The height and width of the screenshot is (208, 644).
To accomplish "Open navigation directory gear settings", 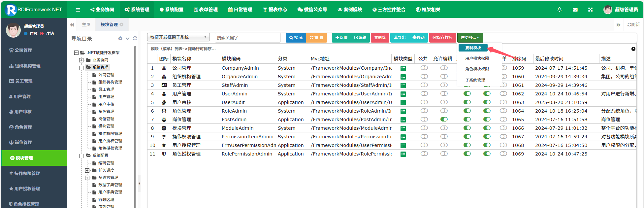I will [x=120, y=38].
